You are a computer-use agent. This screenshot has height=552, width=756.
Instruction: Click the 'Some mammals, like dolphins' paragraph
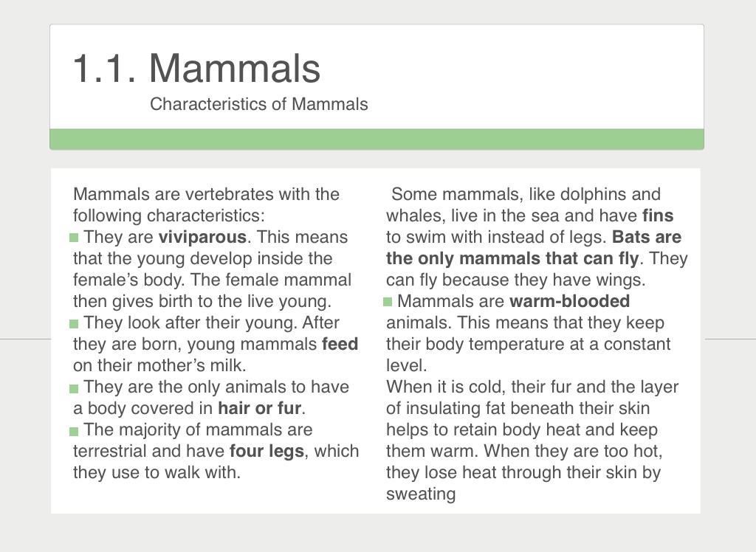(x=525, y=195)
